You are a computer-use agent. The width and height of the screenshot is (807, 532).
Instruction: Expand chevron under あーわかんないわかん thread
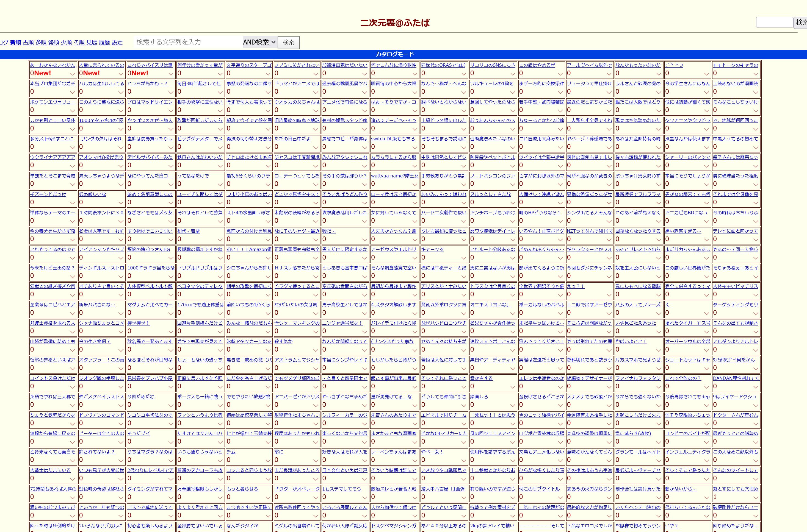click(72, 74)
